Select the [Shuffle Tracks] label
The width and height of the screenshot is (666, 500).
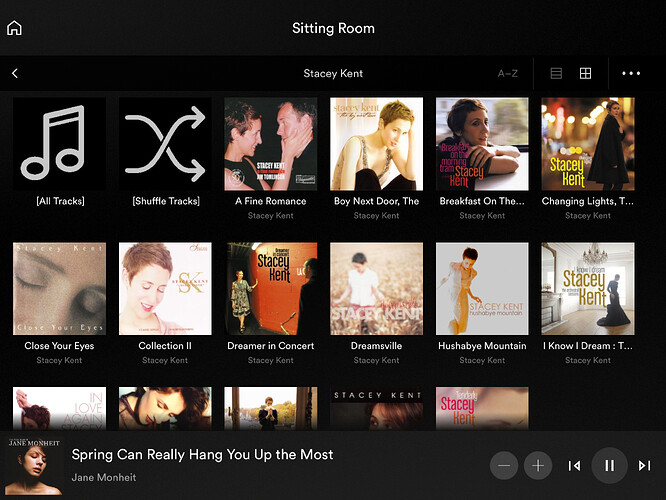click(166, 201)
